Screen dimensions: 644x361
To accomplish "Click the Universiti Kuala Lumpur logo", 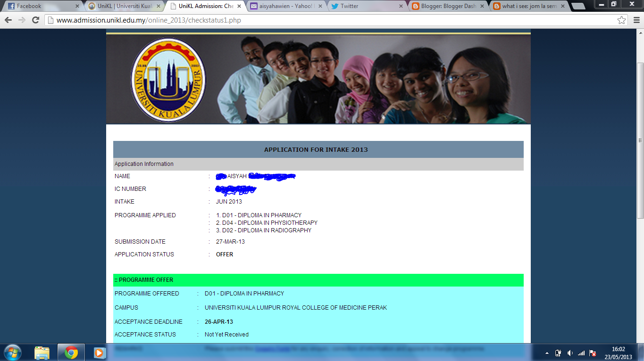I will click(x=168, y=79).
